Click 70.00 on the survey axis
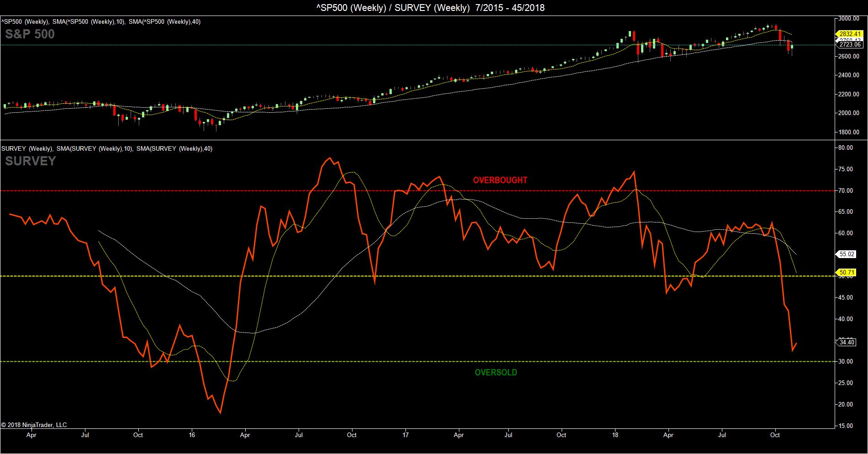The height and width of the screenshot is (454, 868). tap(846, 190)
